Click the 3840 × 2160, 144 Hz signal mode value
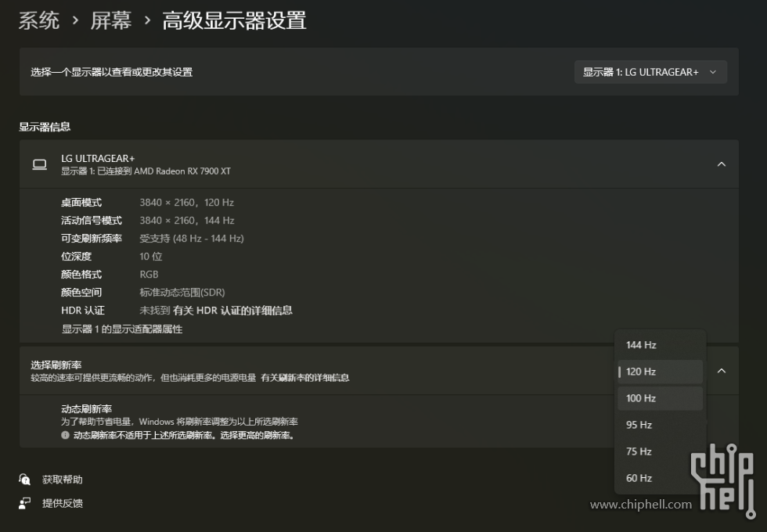 (187, 221)
